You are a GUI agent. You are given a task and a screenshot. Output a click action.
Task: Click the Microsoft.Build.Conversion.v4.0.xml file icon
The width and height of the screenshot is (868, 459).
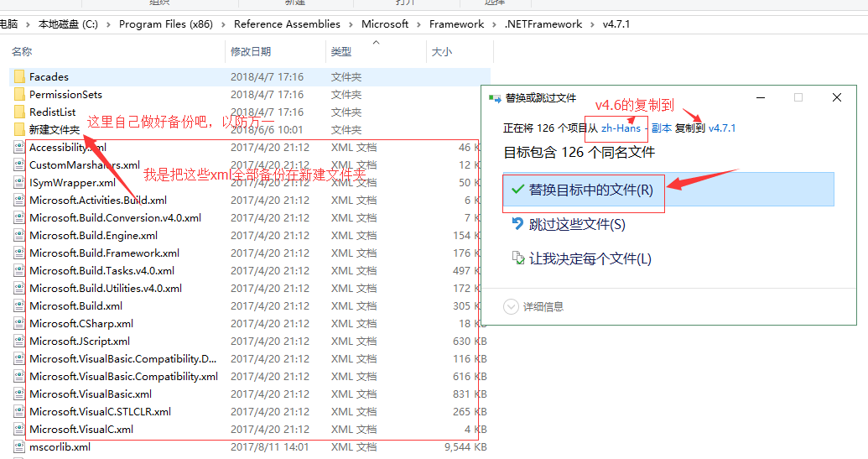coord(19,217)
